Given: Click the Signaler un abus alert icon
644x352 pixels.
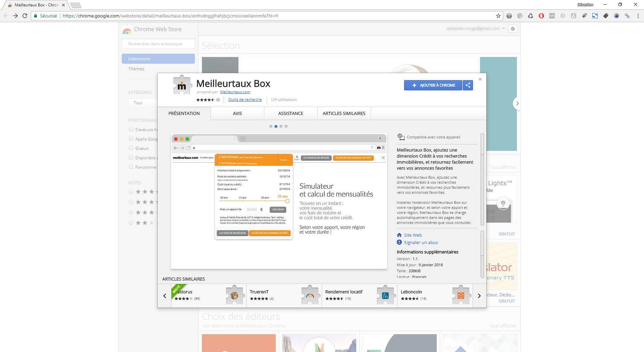Looking at the screenshot, I should [x=399, y=242].
